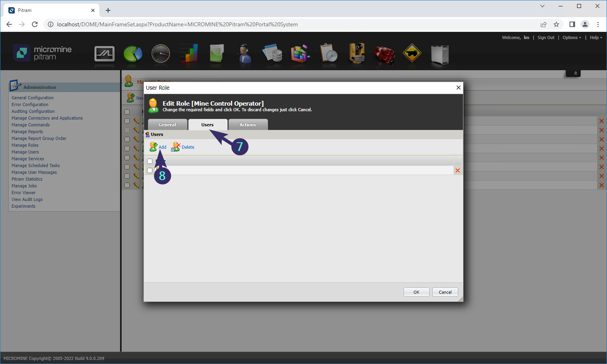Click the clipboard with clock icon

pos(329,54)
